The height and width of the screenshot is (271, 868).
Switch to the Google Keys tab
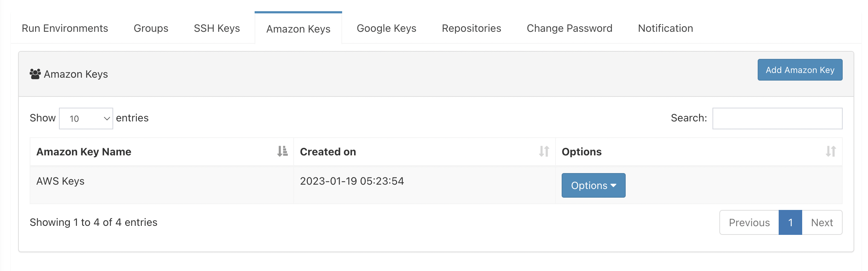(x=386, y=28)
